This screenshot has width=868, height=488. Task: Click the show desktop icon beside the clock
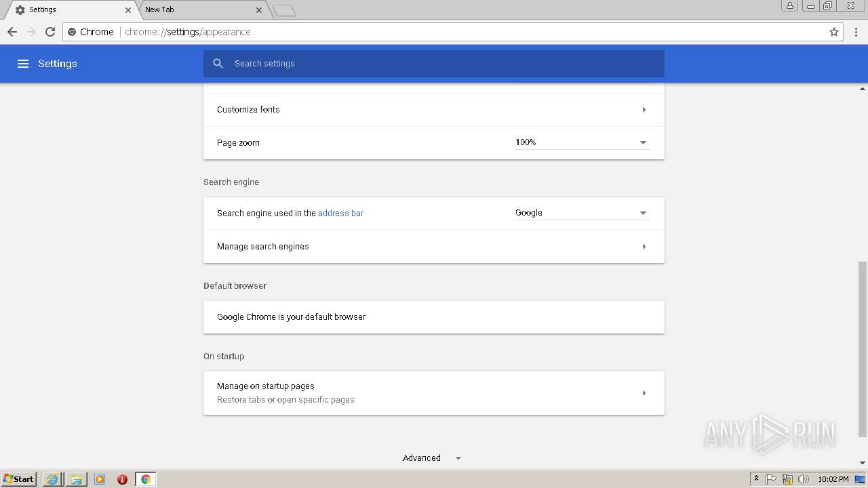pyautogui.click(x=861, y=479)
